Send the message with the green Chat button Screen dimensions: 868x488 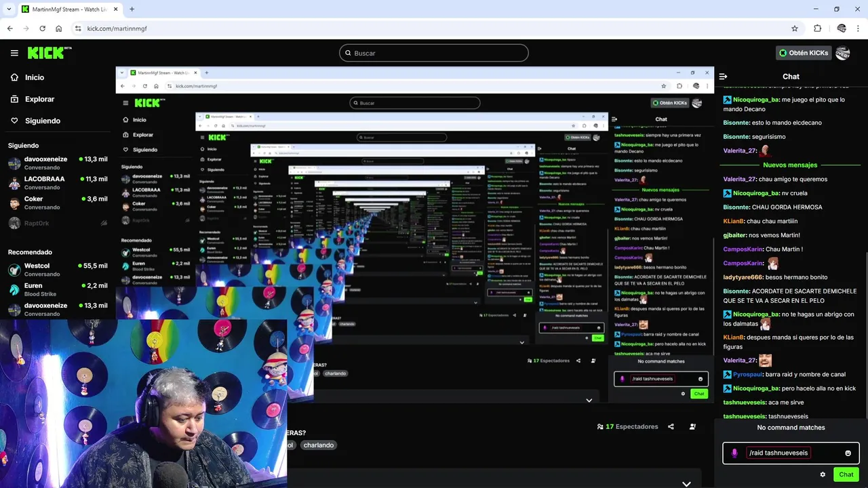click(846, 474)
